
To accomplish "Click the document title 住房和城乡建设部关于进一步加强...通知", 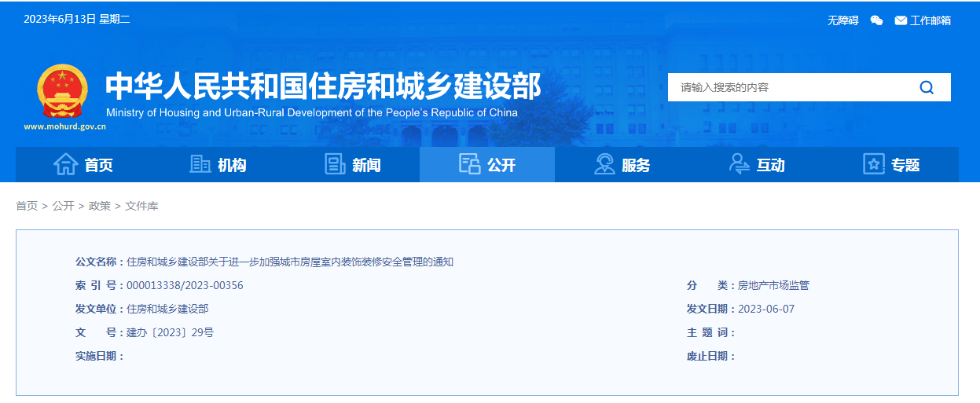I will click(290, 262).
